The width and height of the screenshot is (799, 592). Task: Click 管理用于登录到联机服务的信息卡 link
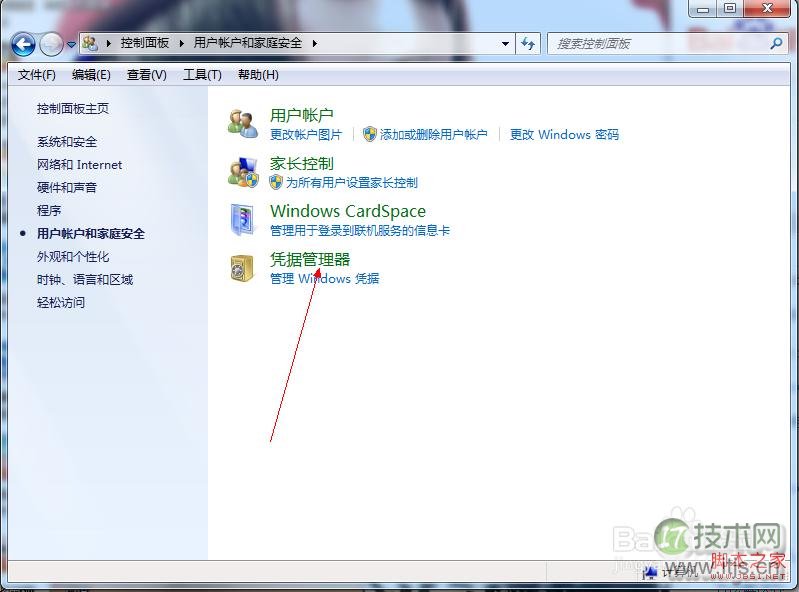(x=360, y=231)
